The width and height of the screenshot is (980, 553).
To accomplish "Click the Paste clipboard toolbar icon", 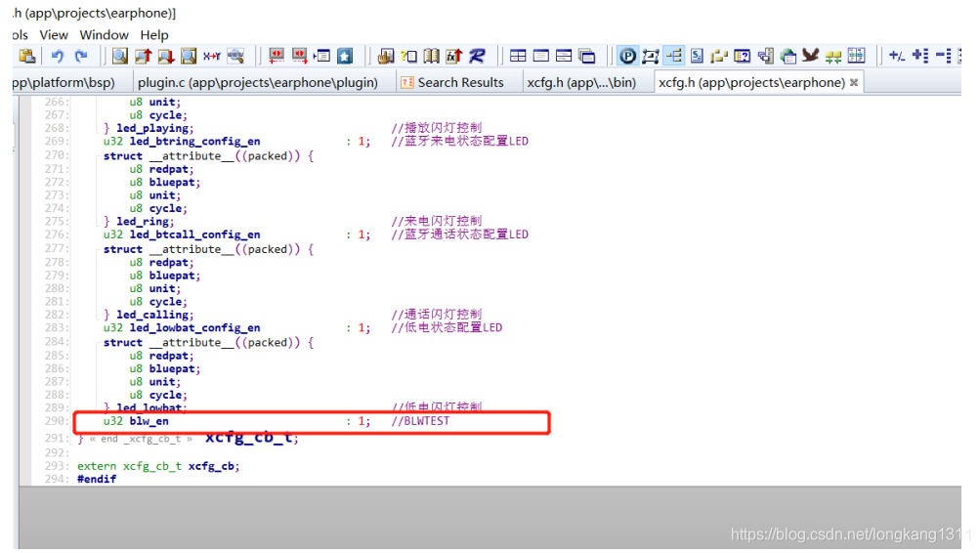I will pos(27,57).
